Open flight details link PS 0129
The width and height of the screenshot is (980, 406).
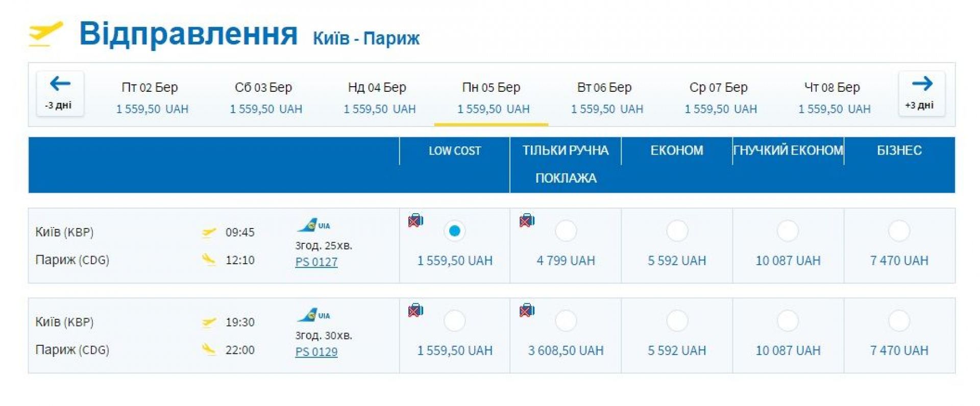point(316,351)
